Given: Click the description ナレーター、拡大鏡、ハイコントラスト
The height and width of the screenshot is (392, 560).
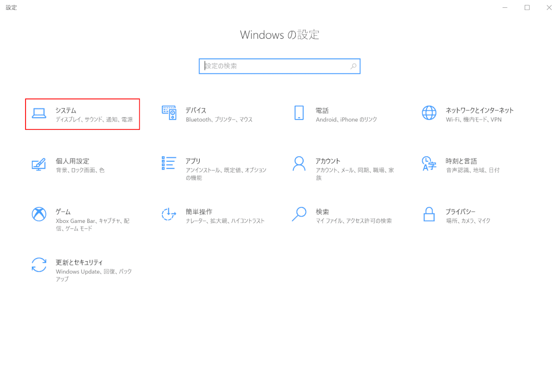Looking at the screenshot, I should (226, 221).
